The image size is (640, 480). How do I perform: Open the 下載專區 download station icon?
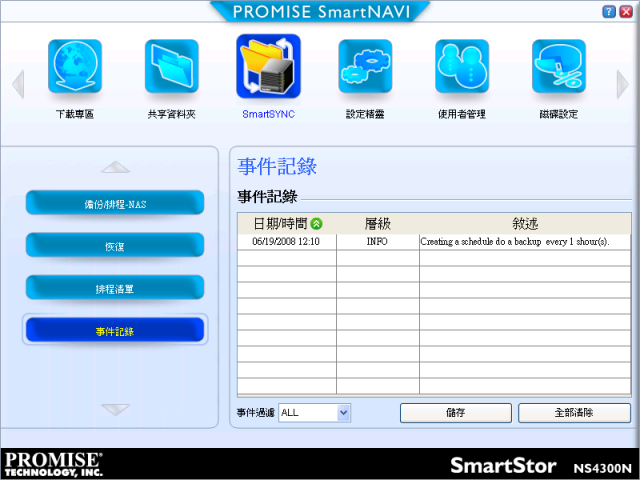75,66
